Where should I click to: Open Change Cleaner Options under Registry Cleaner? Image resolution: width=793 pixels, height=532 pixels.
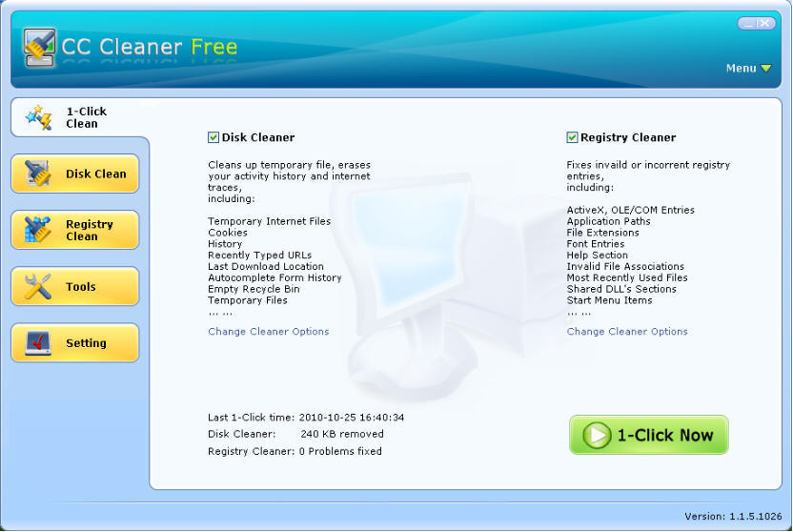627,332
